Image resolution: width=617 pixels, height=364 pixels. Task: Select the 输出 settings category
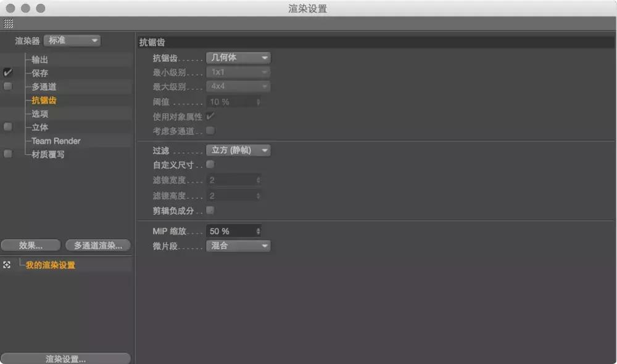[39, 59]
